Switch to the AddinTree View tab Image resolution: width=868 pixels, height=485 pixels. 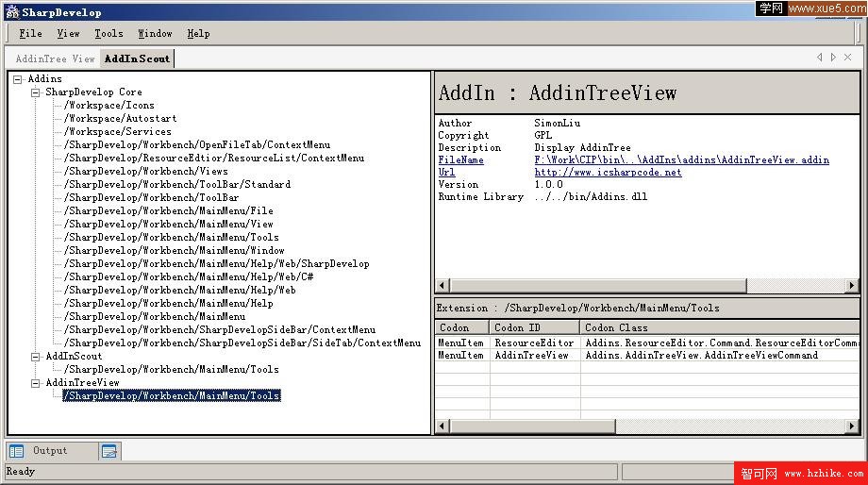click(55, 59)
